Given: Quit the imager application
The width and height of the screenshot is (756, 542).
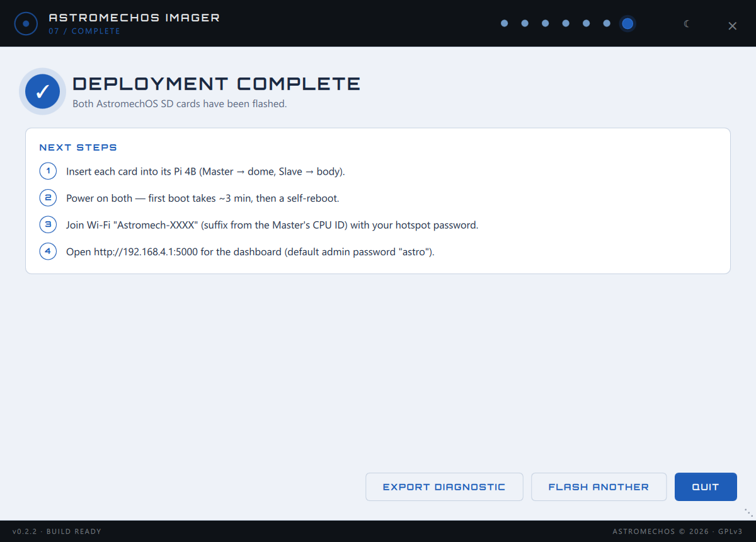Looking at the screenshot, I should click(x=706, y=487).
